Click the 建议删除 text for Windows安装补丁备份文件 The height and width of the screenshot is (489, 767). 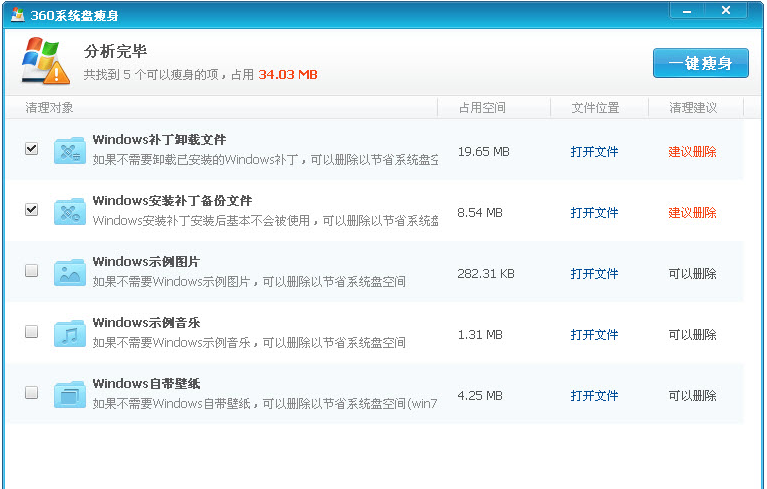(x=692, y=213)
